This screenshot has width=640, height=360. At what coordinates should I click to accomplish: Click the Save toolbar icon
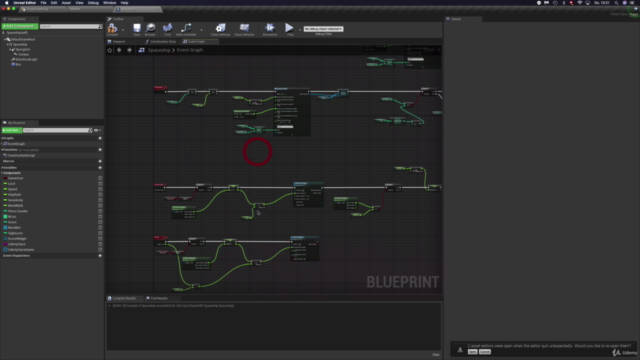click(137, 28)
